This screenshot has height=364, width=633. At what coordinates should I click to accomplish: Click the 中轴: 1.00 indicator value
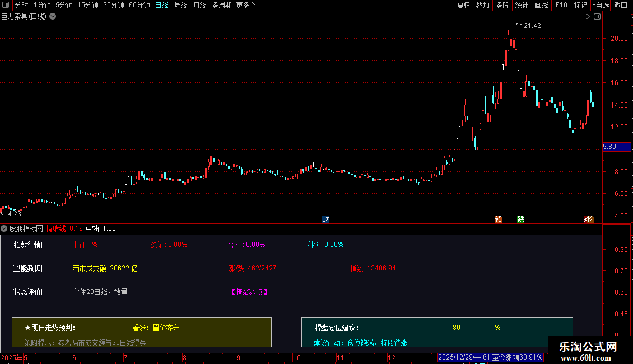click(x=101, y=228)
